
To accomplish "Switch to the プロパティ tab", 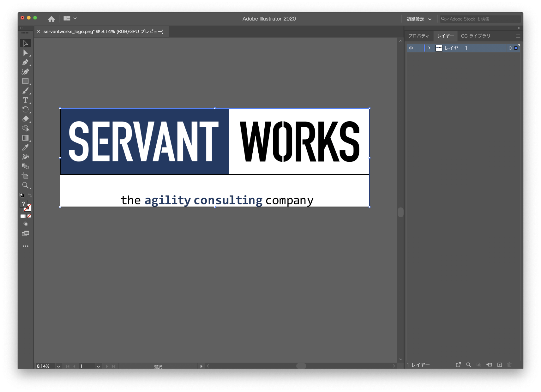I will tap(419, 36).
